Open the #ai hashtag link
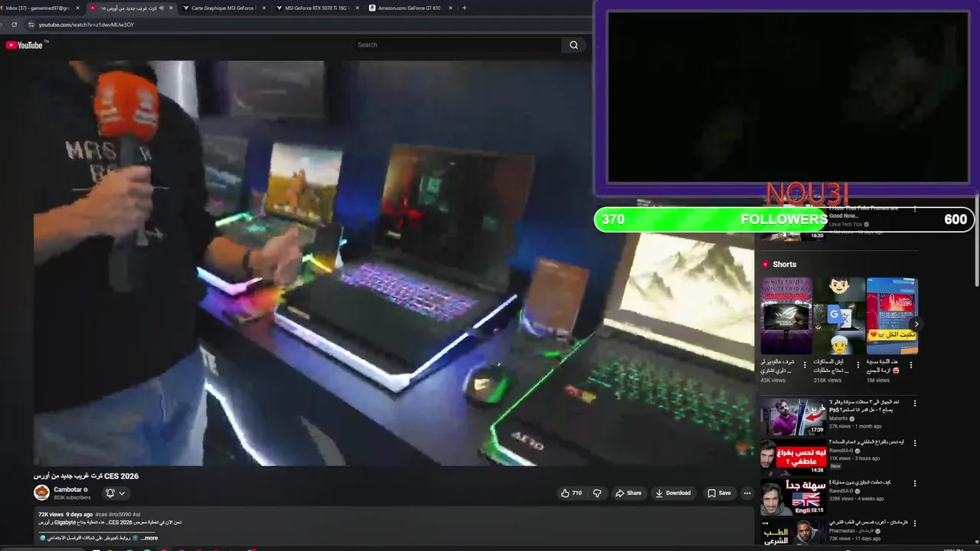 (x=136, y=514)
